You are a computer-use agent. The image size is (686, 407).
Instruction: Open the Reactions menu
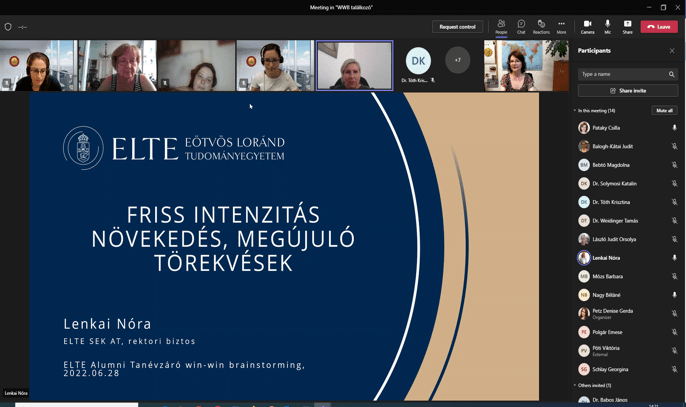541,26
